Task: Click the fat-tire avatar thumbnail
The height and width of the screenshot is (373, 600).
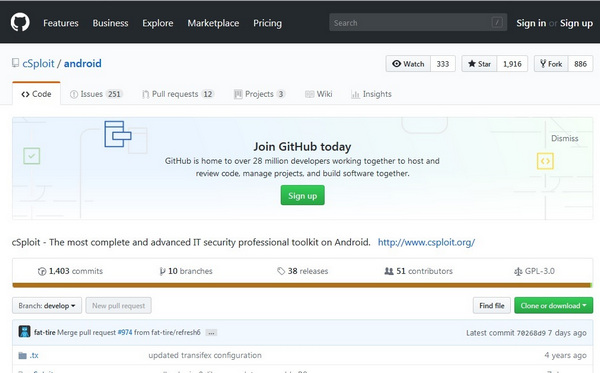Action: pos(24,332)
